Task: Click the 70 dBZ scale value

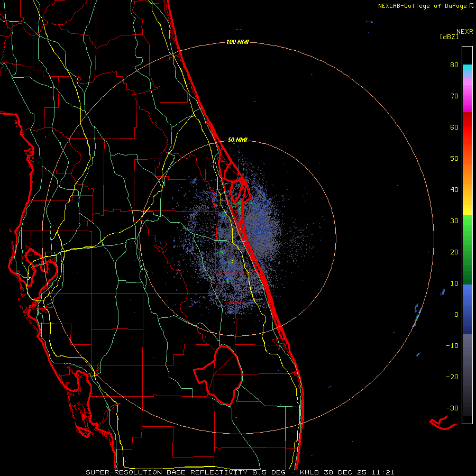Action: pos(454,96)
